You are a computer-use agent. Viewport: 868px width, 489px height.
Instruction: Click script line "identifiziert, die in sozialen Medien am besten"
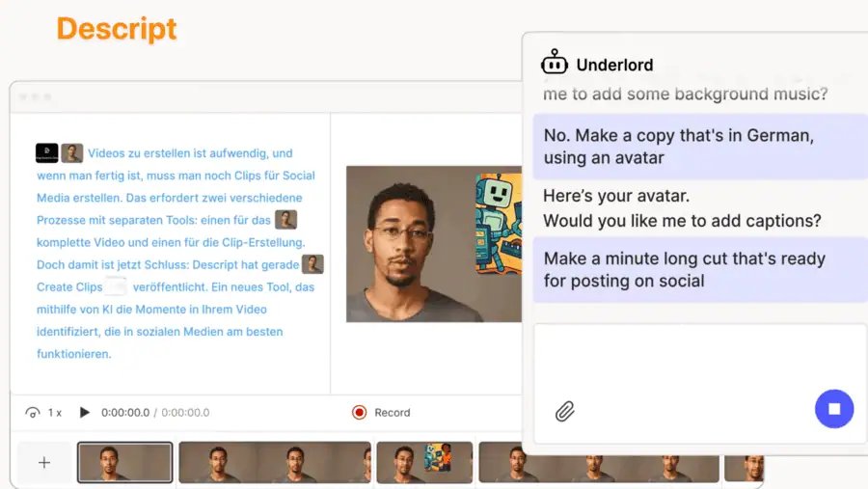pyautogui.click(x=159, y=332)
